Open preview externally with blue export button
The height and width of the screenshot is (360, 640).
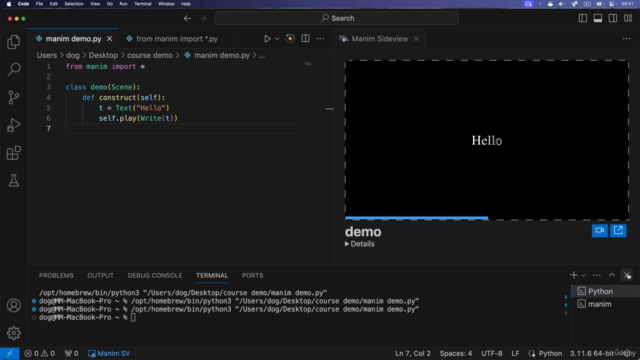pos(618,231)
